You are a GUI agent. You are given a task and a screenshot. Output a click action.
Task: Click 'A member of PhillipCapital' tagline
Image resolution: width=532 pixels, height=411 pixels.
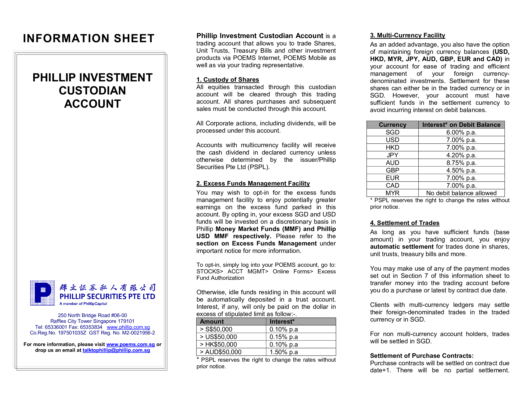point(83,304)
